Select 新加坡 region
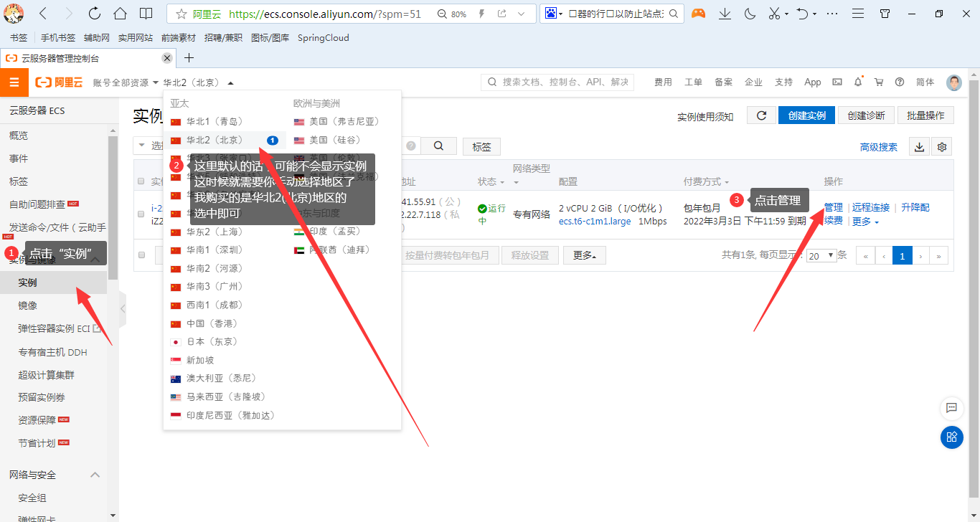 pyautogui.click(x=192, y=360)
